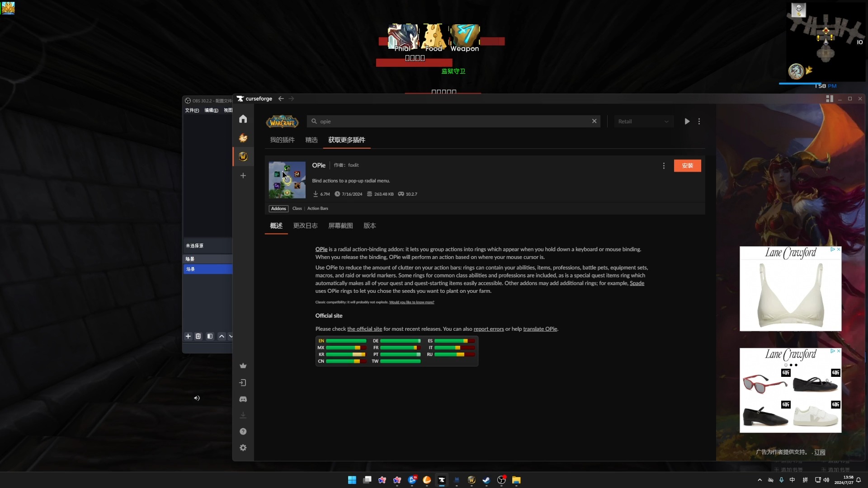
Task: Open the Discord icon in the sidebar
Action: 243,399
